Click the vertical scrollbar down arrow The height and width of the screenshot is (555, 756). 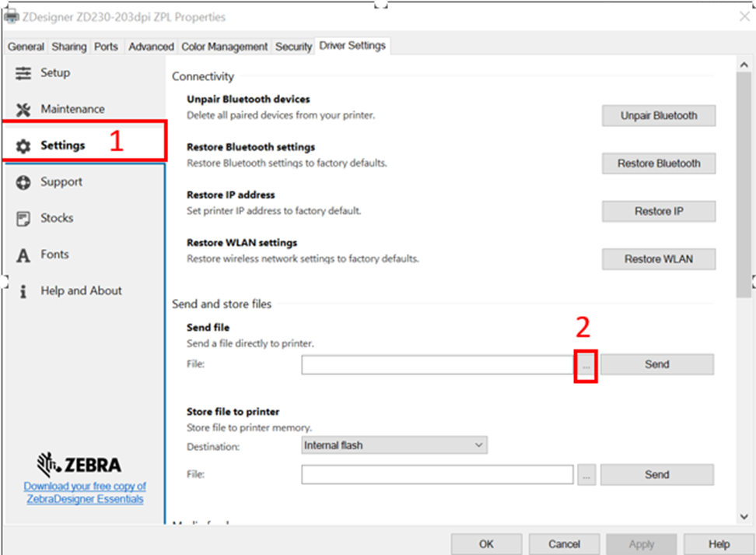point(744,516)
